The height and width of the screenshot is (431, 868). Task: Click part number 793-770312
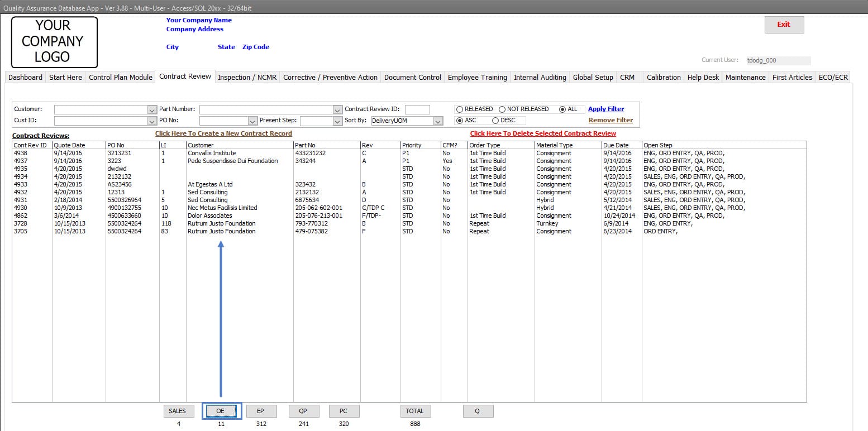pos(312,223)
